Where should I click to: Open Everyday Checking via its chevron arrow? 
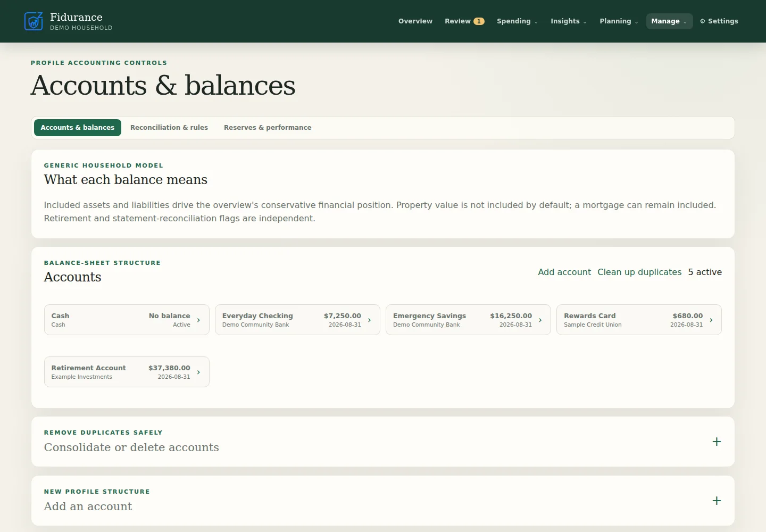coord(369,320)
